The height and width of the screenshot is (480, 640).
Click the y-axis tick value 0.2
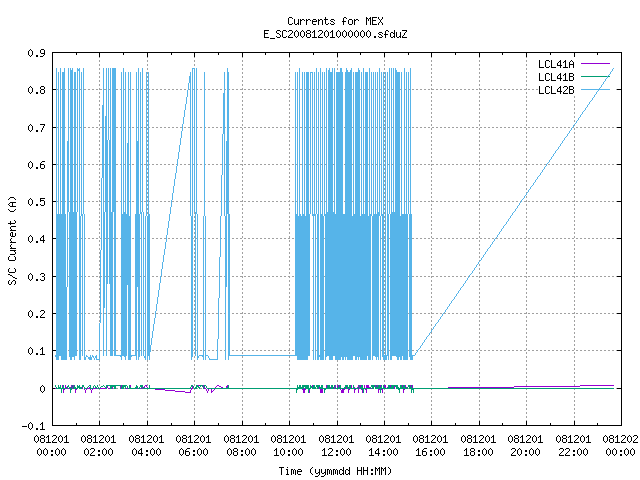[36, 314]
